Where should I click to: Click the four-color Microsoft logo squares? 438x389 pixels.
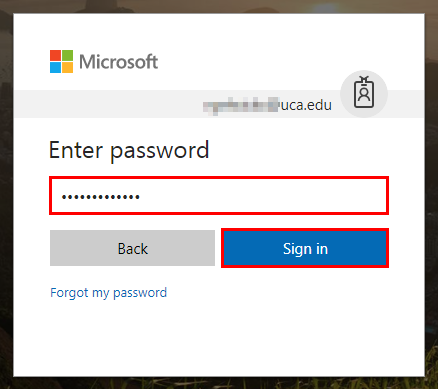click(61, 61)
